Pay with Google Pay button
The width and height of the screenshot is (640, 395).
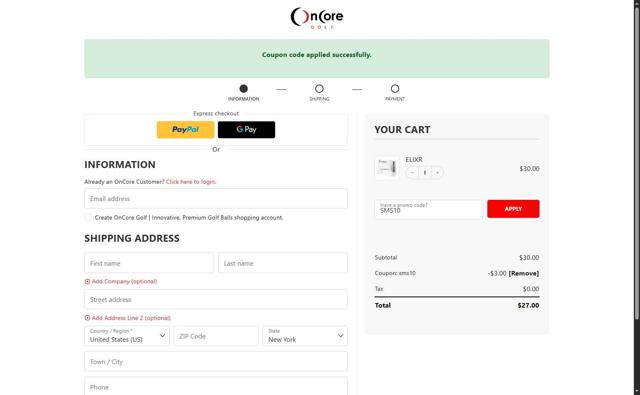point(246,130)
